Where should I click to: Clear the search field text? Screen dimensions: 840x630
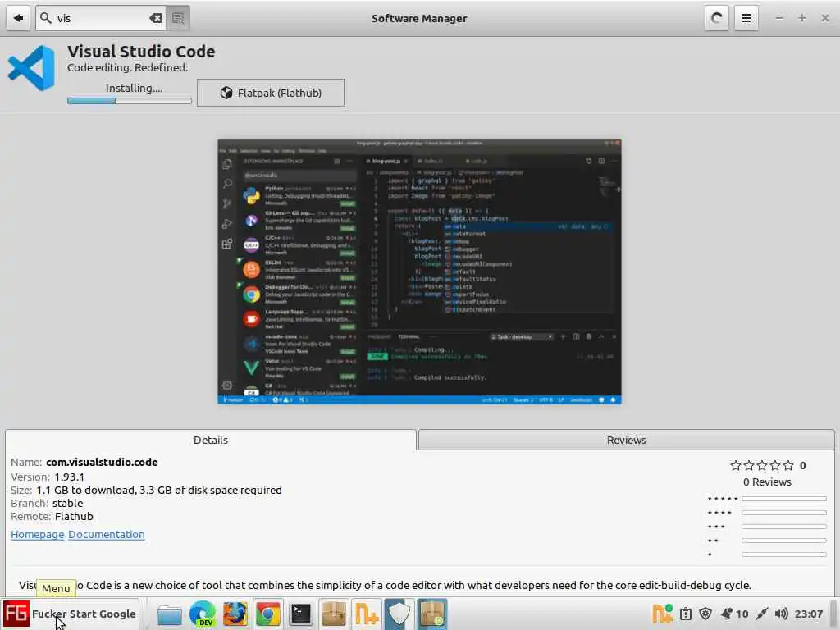click(x=156, y=18)
